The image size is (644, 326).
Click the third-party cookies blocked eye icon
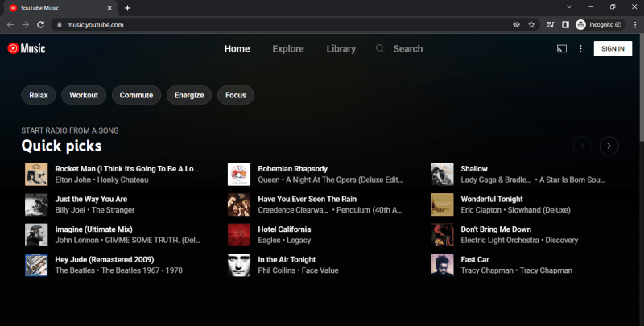516,25
